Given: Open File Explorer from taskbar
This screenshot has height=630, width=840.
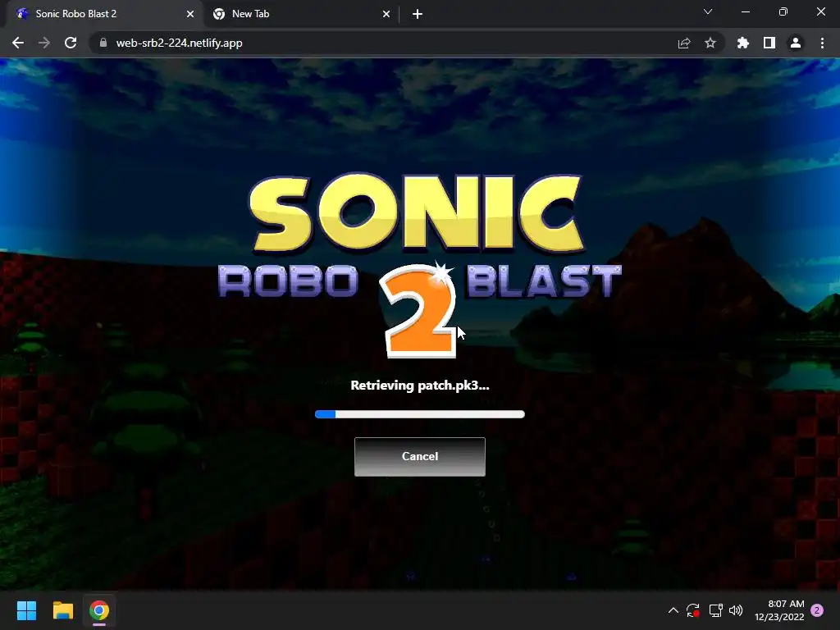Looking at the screenshot, I should pos(62,610).
